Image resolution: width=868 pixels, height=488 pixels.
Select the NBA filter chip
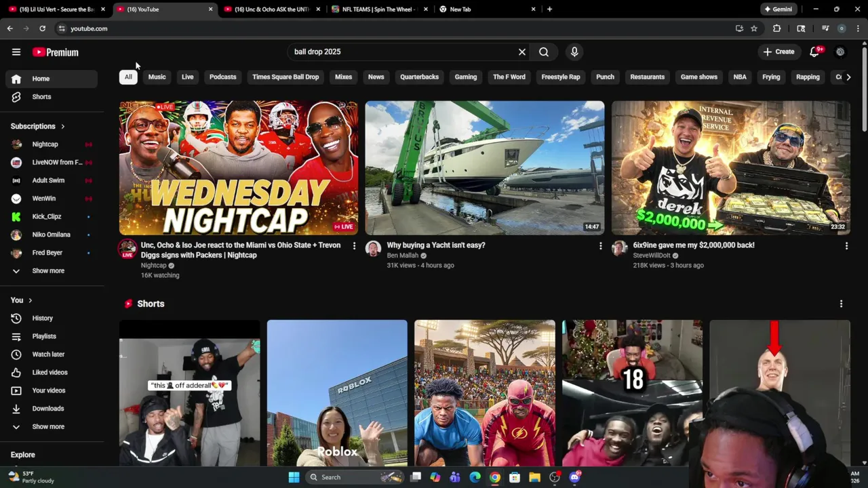[740, 77]
